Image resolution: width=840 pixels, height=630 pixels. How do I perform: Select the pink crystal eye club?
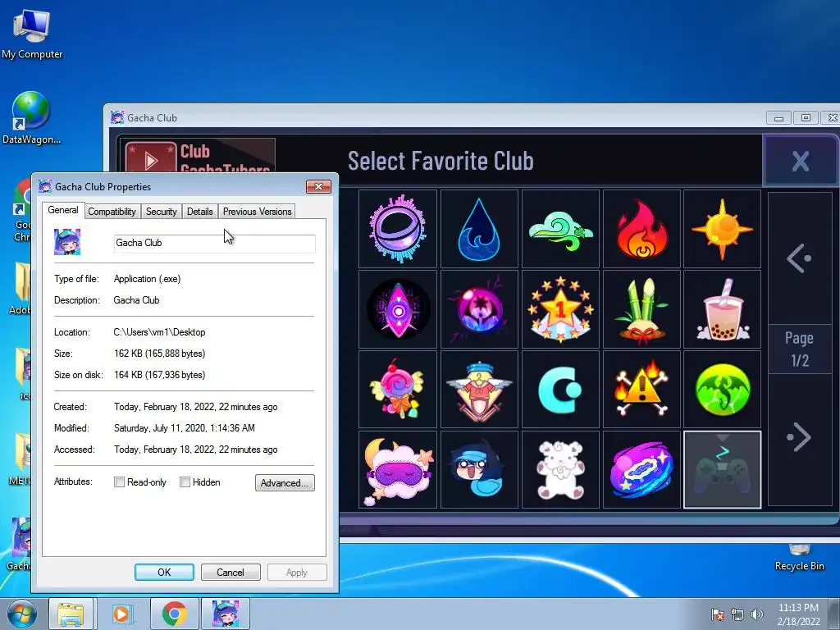(398, 309)
